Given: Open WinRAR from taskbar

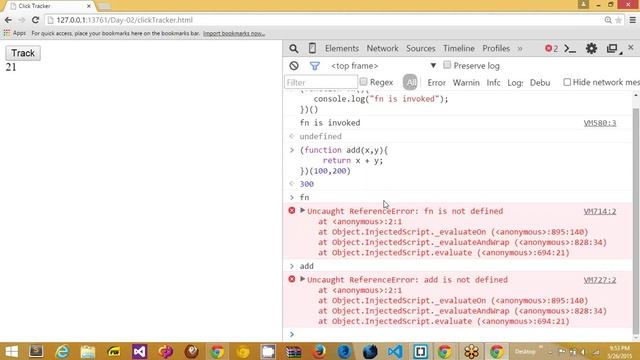Looking at the screenshot, I should (293, 351).
